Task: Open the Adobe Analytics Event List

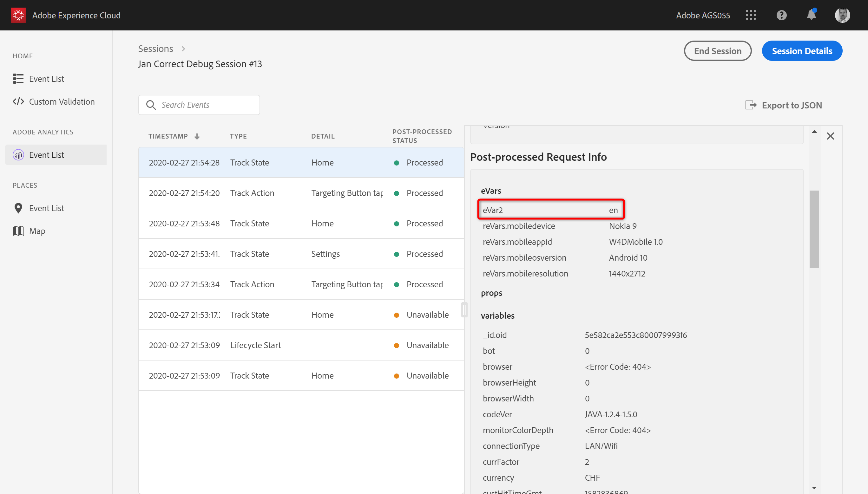Action: 47,155
